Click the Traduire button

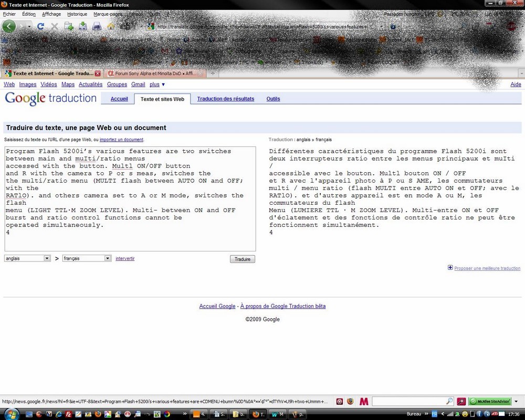[x=243, y=259]
